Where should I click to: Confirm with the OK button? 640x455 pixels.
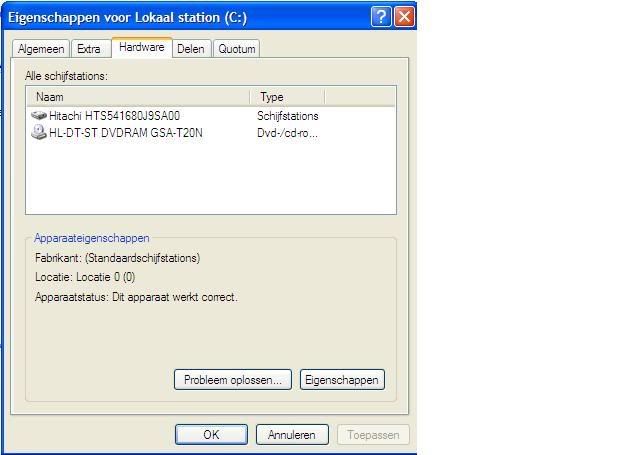pyautogui.click(x=211, y=435)
